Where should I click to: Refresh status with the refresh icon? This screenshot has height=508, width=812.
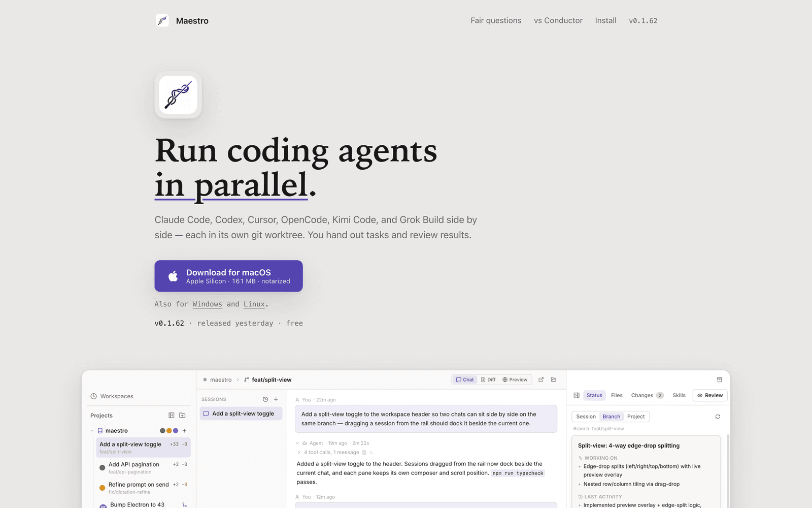point(718,417)
